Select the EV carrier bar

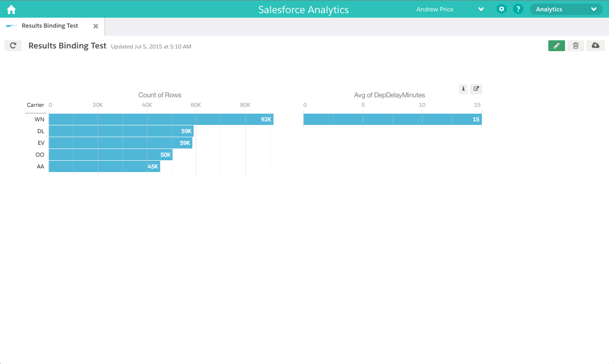click(x=120, y=143)
